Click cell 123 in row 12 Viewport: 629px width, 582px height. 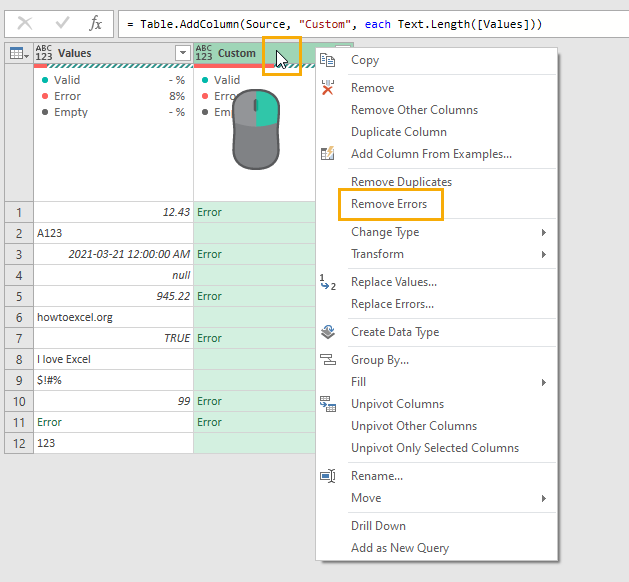114,443
